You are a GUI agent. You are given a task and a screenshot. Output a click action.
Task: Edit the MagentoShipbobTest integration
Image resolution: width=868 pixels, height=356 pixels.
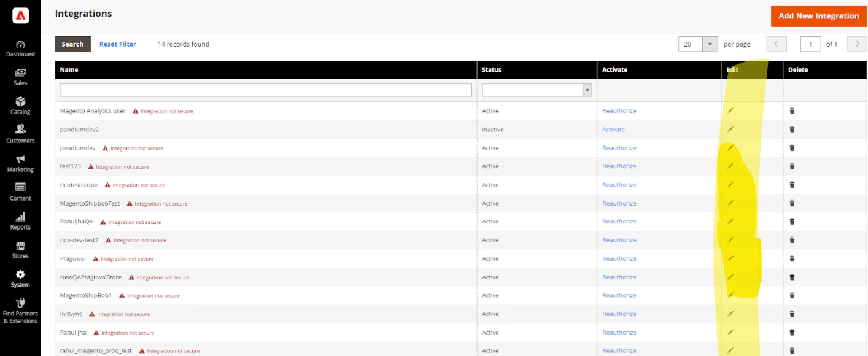click(x=730, y=203)
